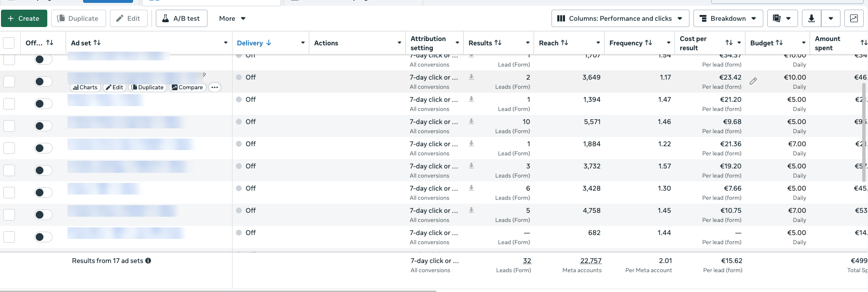
Task: Sort by Budget column arrows
Action: 779,42
